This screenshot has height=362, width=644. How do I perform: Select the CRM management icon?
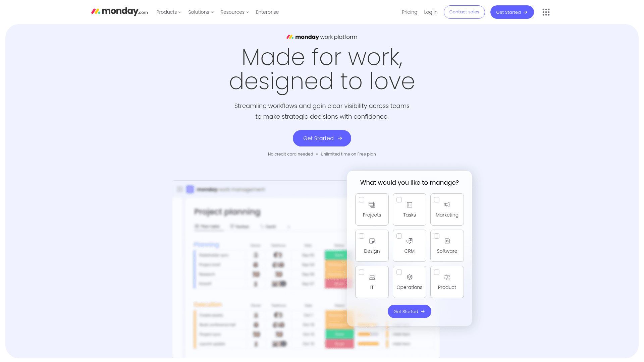point(409,241)
